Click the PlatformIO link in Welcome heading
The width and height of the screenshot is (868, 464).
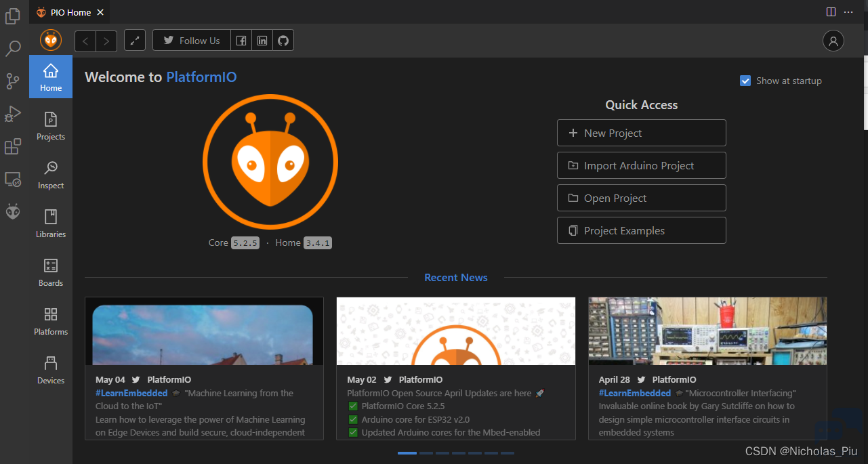(x=201, y=77)
